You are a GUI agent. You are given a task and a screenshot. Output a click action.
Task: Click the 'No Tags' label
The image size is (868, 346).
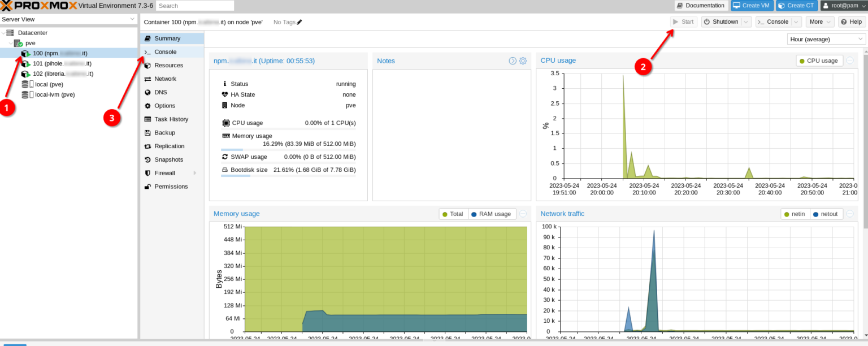pyautogui.click(x=284, y=22)
